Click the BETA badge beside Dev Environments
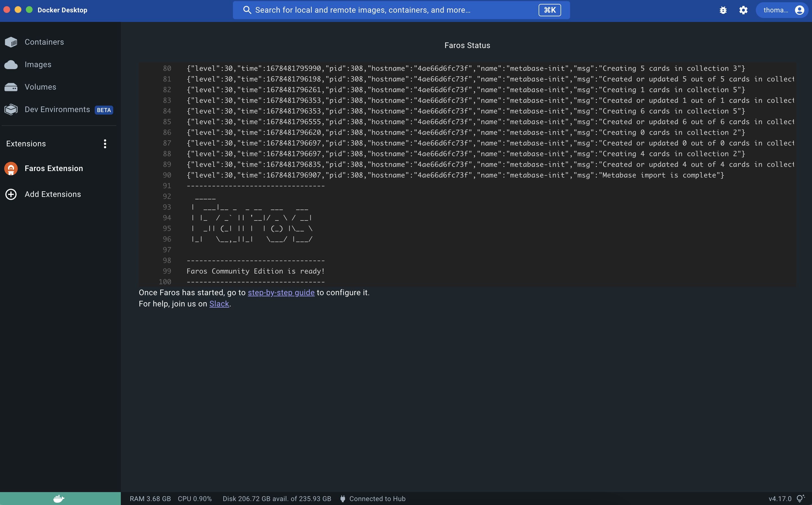The width and height of the screenshot is (812, 505). [104, 110]
